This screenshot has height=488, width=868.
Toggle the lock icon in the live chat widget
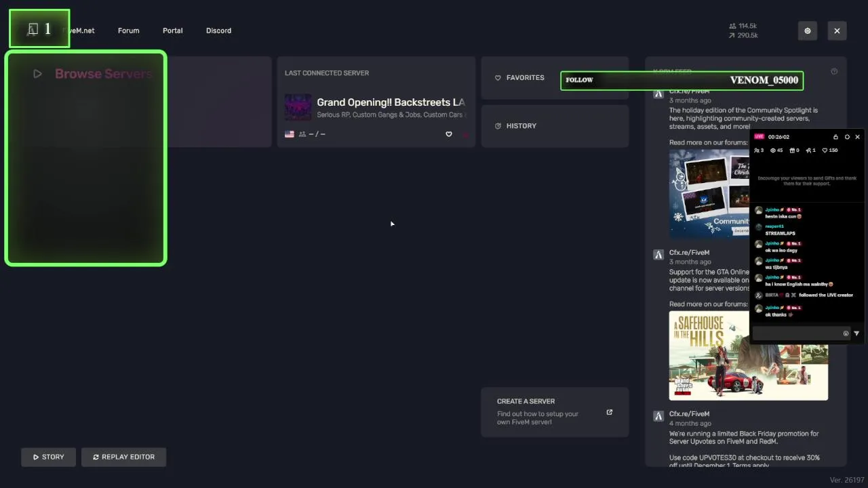click(x=835, y=137)
